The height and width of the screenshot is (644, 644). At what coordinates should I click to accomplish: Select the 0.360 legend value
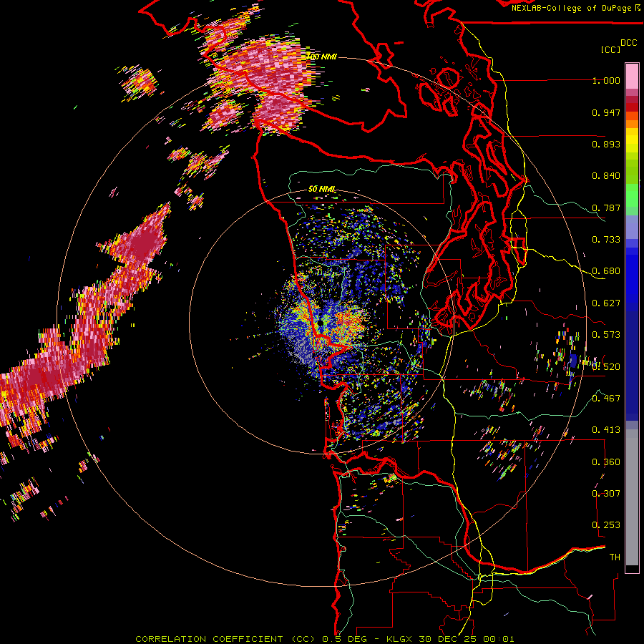(x=606, y=462)
